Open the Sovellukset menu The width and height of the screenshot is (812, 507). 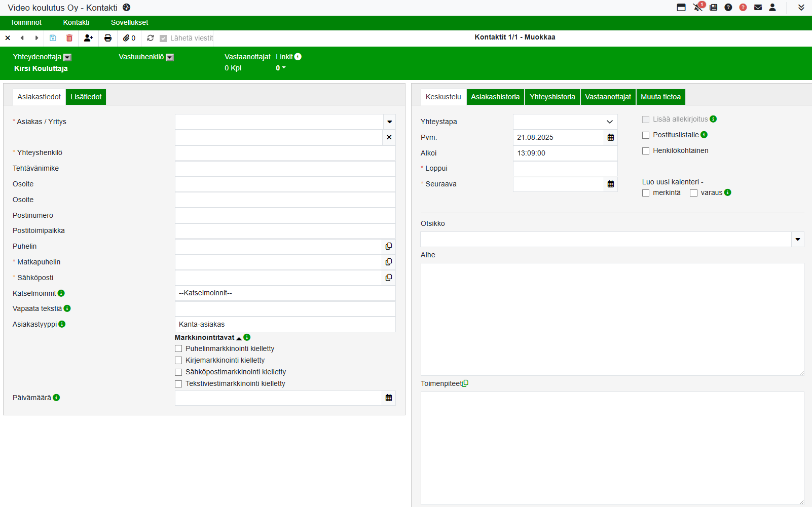point(129,22)
